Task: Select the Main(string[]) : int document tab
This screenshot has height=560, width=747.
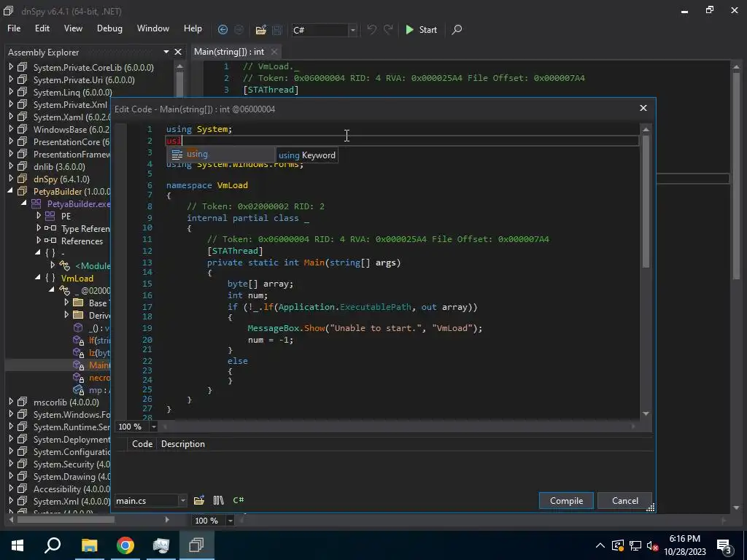Action: tap(229, 52)
